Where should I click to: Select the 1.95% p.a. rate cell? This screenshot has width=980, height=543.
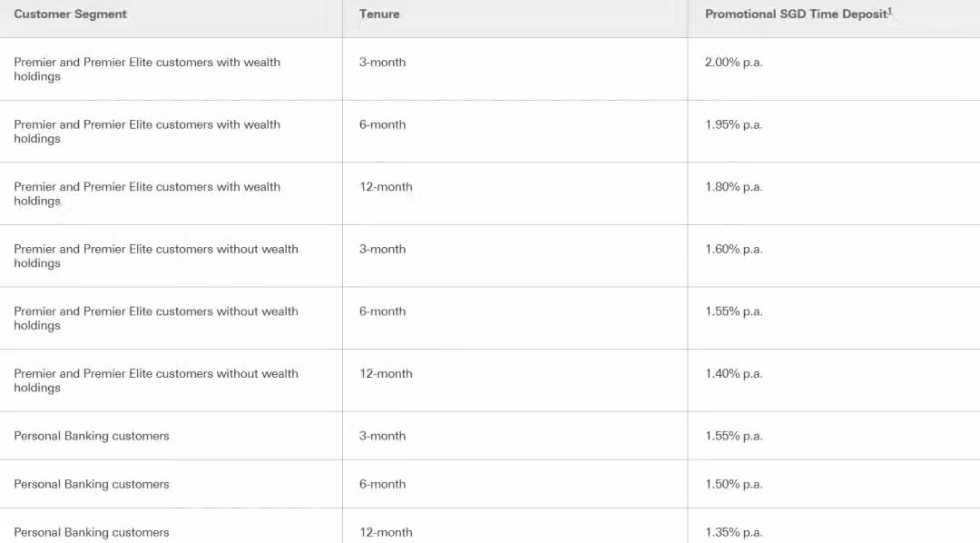(x=734, y=124)
